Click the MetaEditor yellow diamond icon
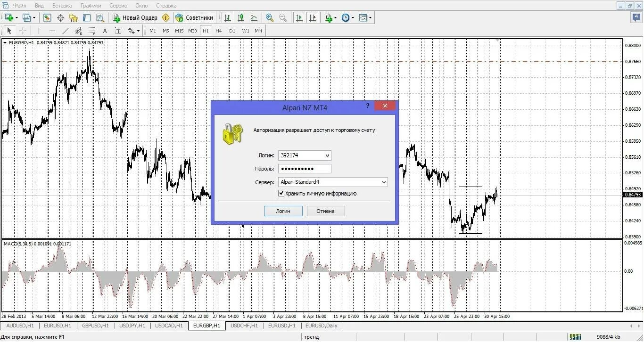This screenshot has height=342, width=644. point(165,17)
